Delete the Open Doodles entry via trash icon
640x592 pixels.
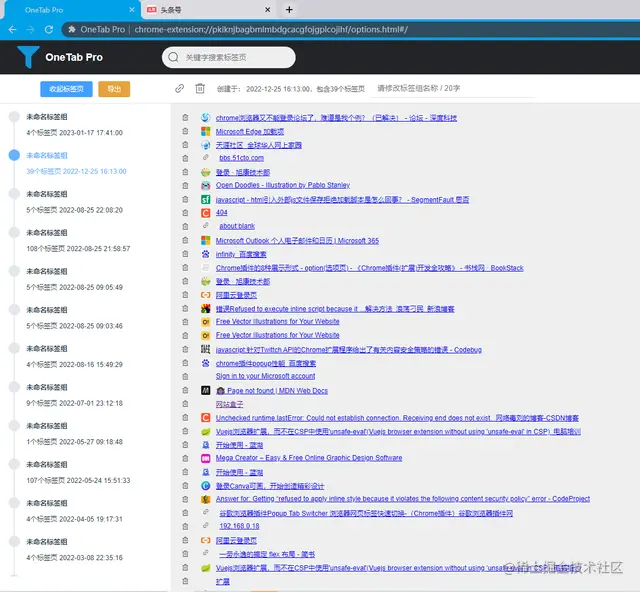[x=185, y=185]
